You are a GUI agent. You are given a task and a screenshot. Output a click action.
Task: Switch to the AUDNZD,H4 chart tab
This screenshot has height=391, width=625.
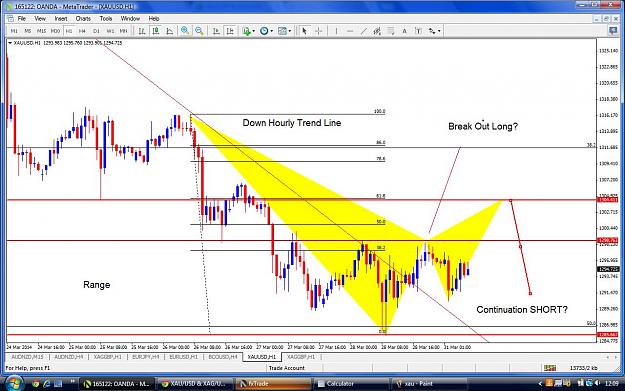click(x=69, y=357)
